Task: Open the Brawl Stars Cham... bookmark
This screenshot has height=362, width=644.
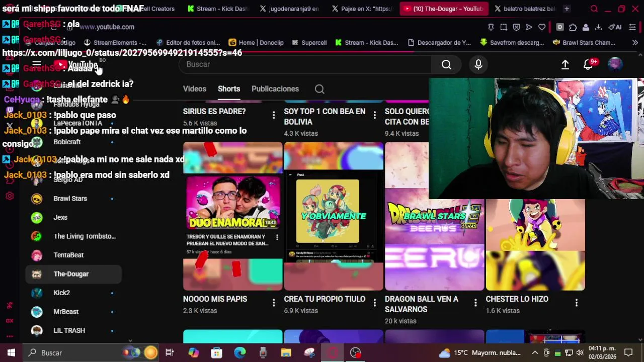Action: tap(584, 43)
